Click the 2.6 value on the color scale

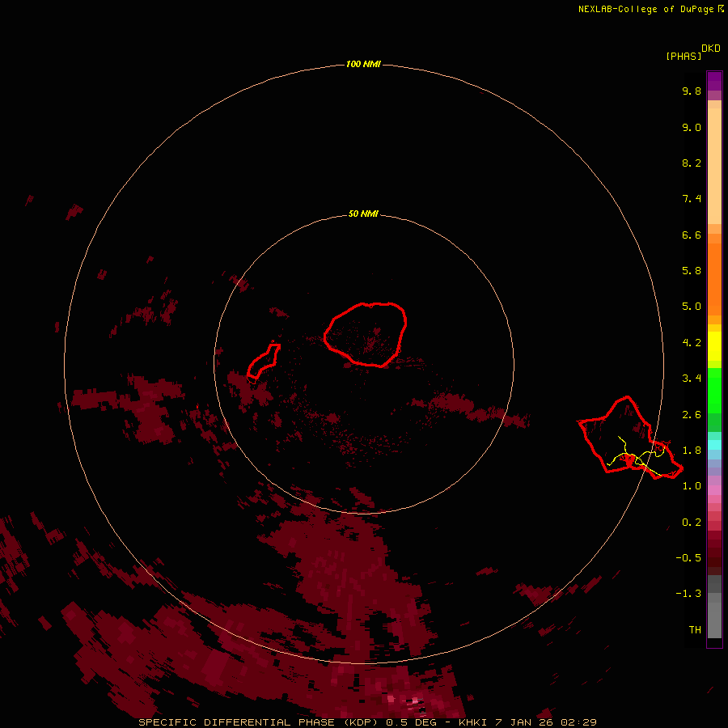coord(692,415)
